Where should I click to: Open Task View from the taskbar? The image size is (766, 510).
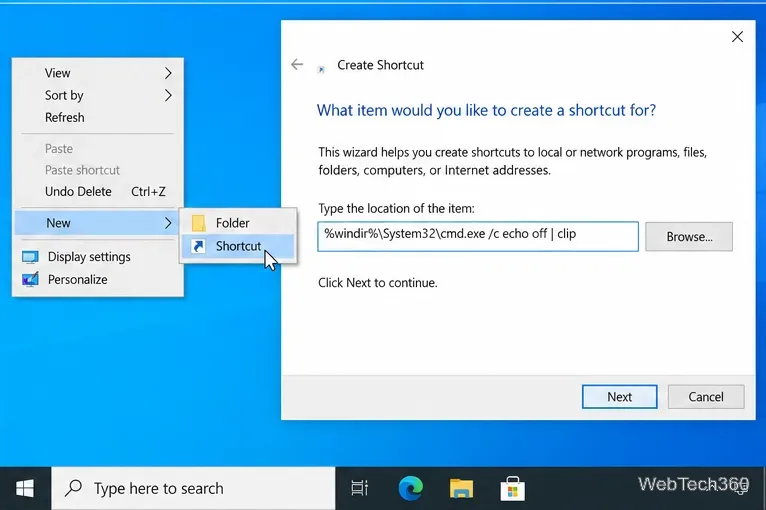(360, 488)
